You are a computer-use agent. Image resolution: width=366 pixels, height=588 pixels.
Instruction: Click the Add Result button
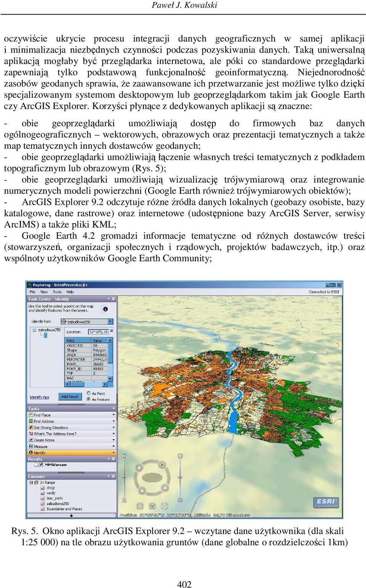click(x=70, y=397)
